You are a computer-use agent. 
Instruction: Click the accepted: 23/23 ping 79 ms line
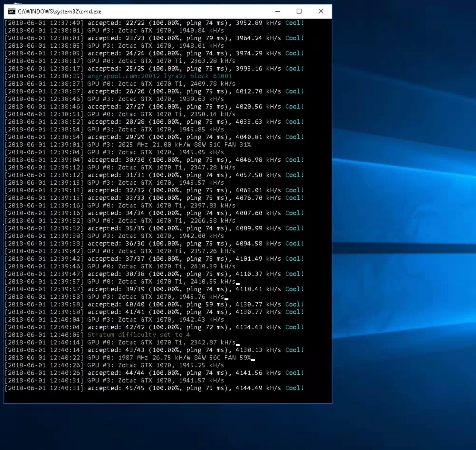tap(154, 38)
